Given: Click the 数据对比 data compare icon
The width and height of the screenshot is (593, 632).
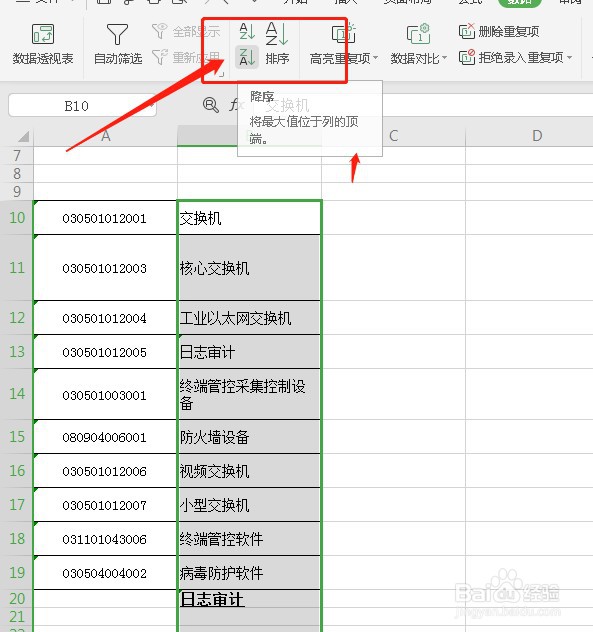Looking at the screenshot, I should pos(418,33).
